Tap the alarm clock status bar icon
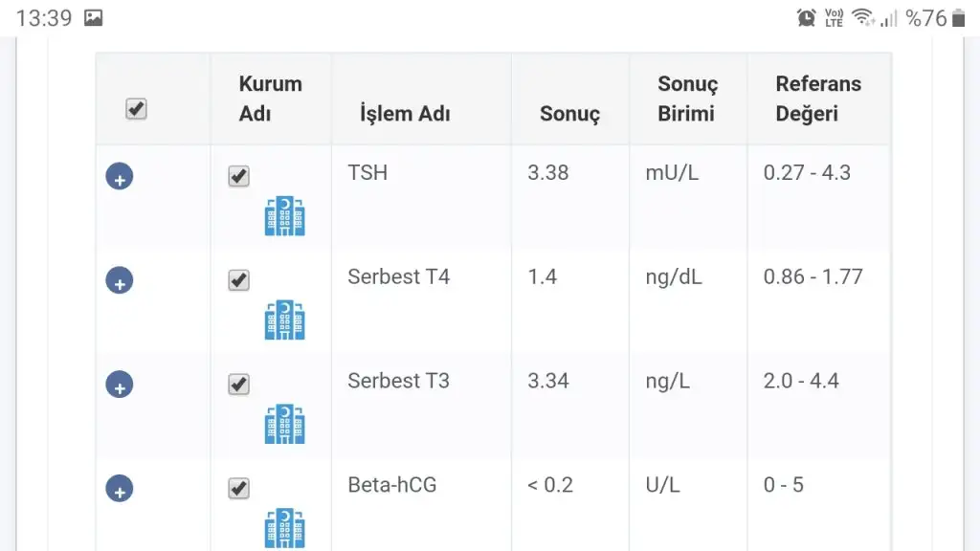980x551 pixels. tap(807, 17)
